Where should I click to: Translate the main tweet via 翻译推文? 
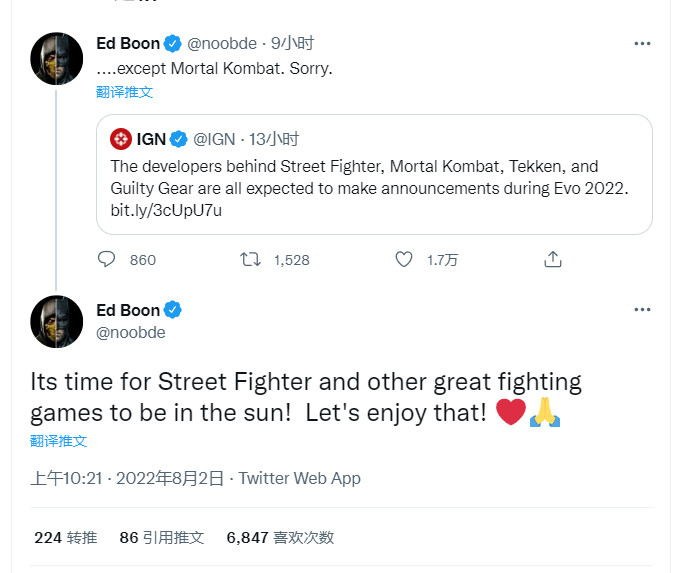[58, 441]
